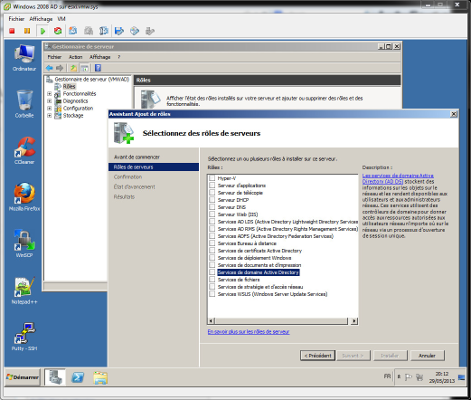Click the PowerShell taskbar icon
The width and height of the screenshot is (471, 400).
[78, 377]
